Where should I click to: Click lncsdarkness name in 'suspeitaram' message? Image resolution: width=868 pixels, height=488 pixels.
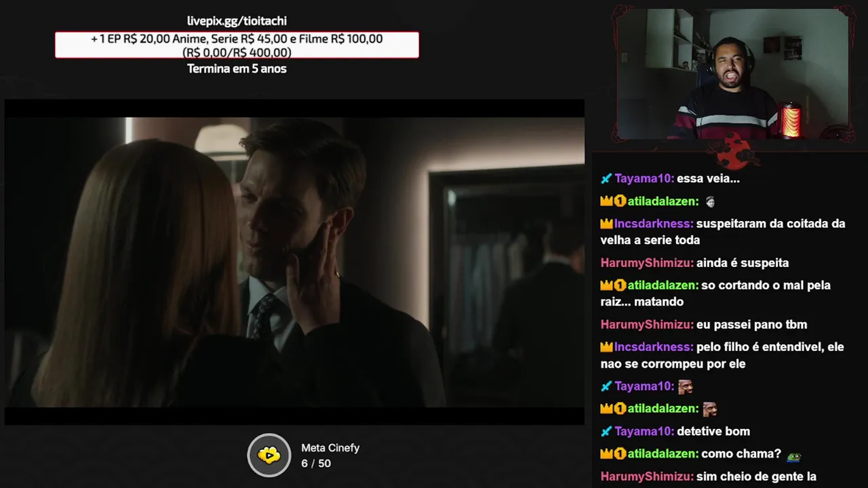coord(654,224)
